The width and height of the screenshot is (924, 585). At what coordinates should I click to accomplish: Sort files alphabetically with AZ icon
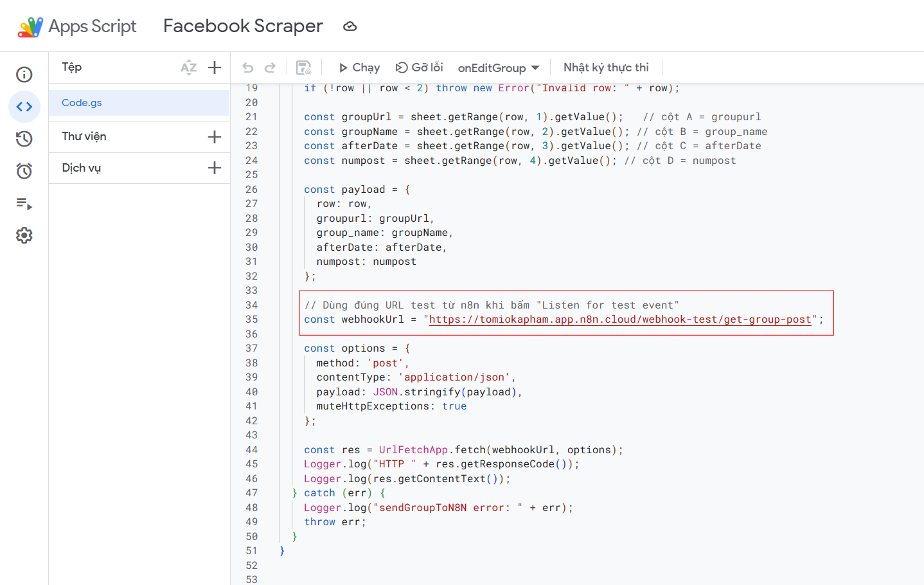tap(189, 67)
